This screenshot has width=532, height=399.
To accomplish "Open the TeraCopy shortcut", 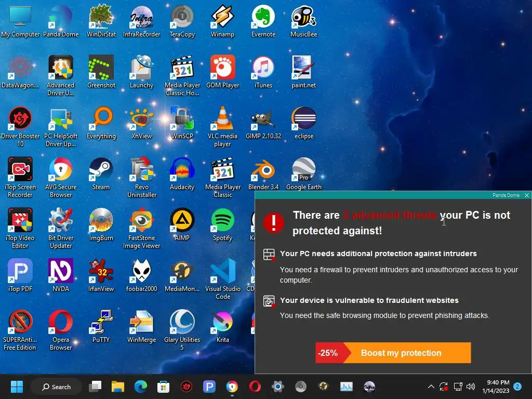I will pos(182,21).
